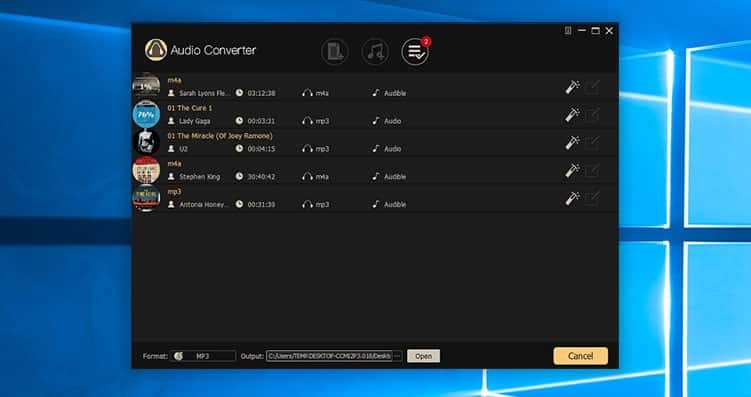This screenshot has width=751, height=397.
Task: Click the 'Audio' label in Lady Gaga row
Action: (392, 121)
